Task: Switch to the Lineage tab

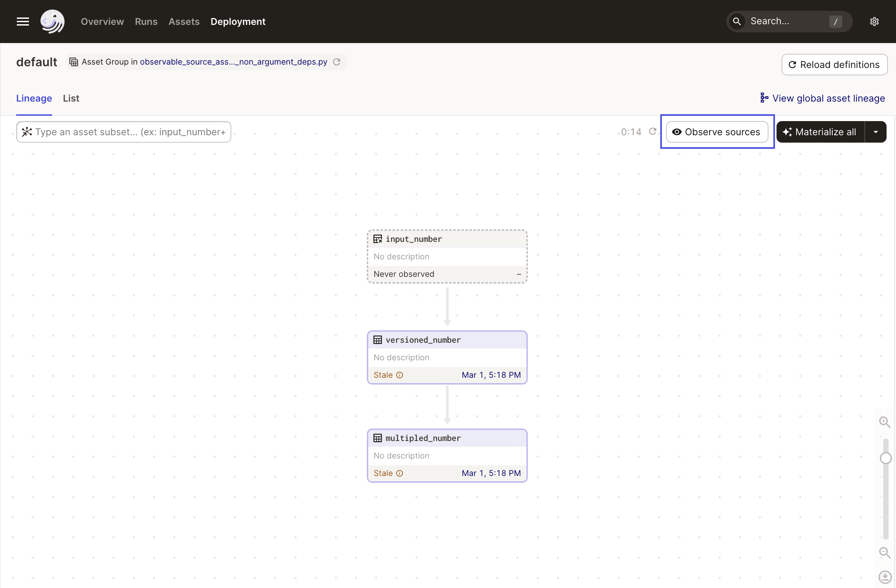Action: [34, 99]
